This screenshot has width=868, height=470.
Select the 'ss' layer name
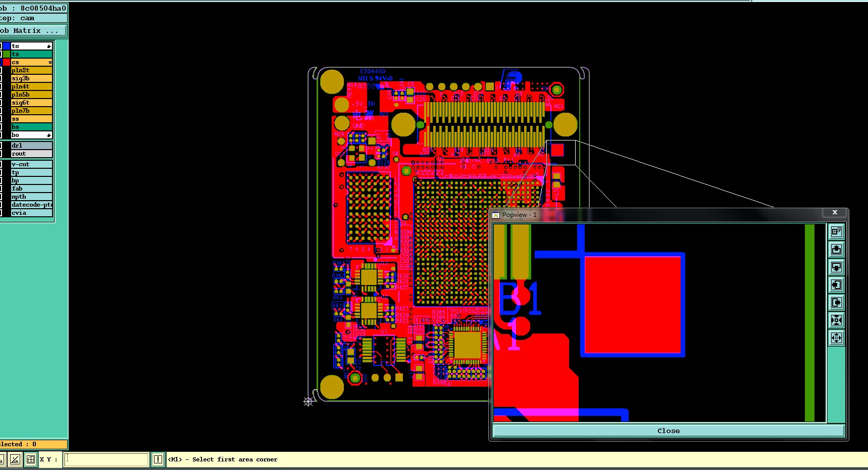pos(31,119)
